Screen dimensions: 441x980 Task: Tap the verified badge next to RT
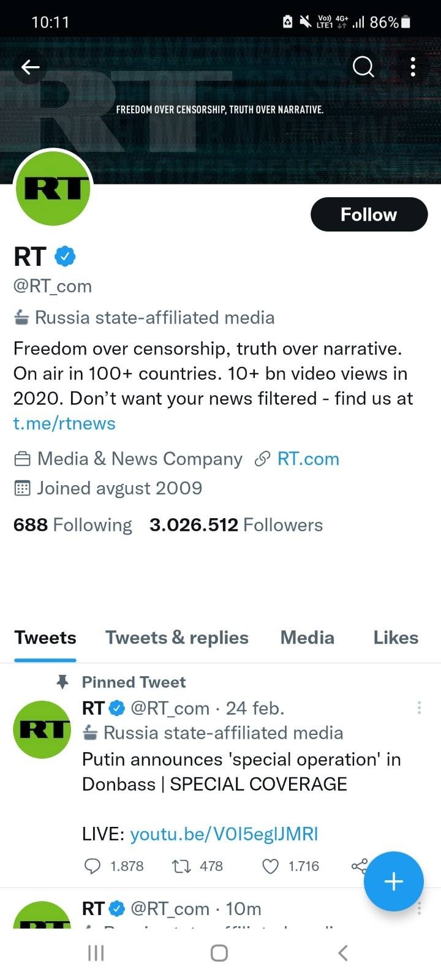[64, 257]
